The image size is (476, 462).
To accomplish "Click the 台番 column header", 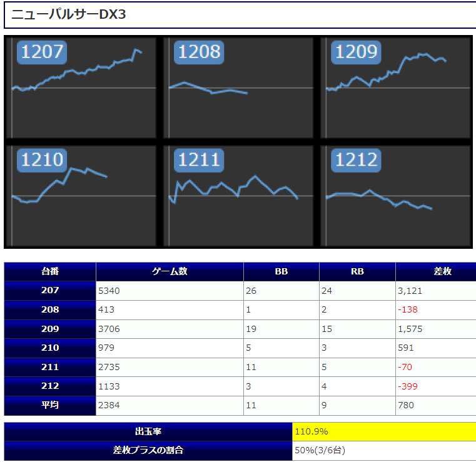I will click(50, 271).
